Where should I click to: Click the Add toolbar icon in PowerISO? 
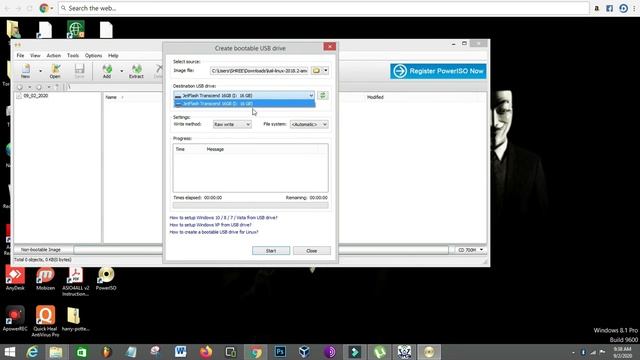point(107,71)
